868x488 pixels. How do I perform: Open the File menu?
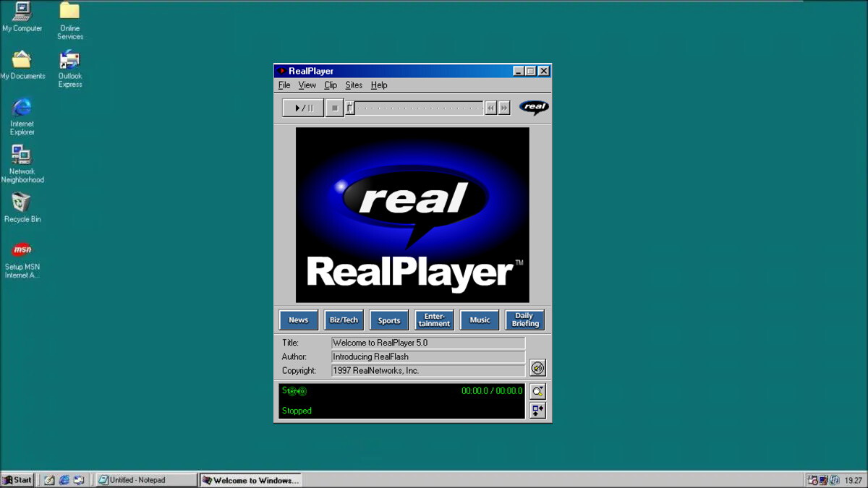pos(284,85)
